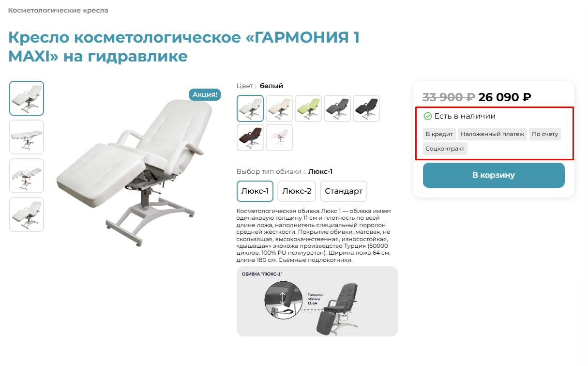Click the По счету payment tag
Viewport: 588px width, 366px height.
coord(545,134)
